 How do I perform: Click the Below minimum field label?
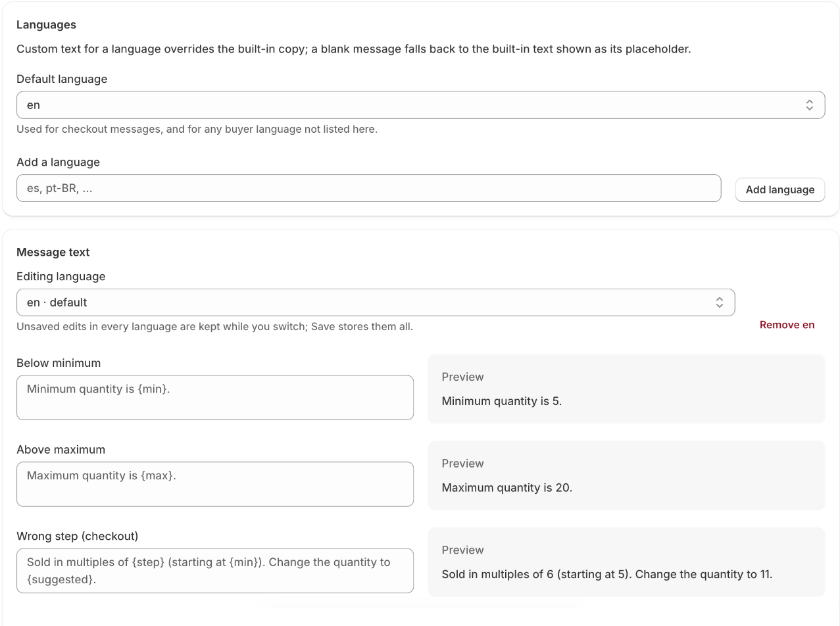point(59,363)
